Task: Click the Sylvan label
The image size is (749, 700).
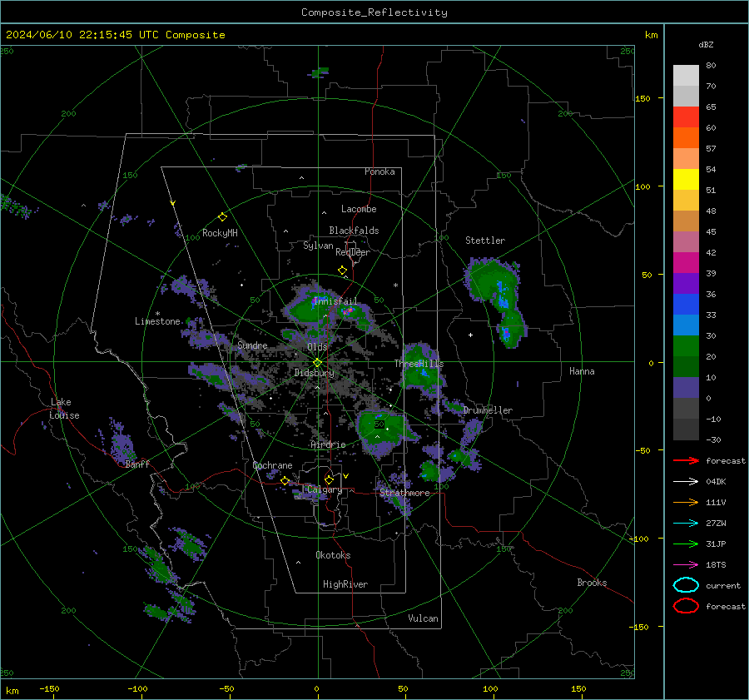Action: pos(318,246)
